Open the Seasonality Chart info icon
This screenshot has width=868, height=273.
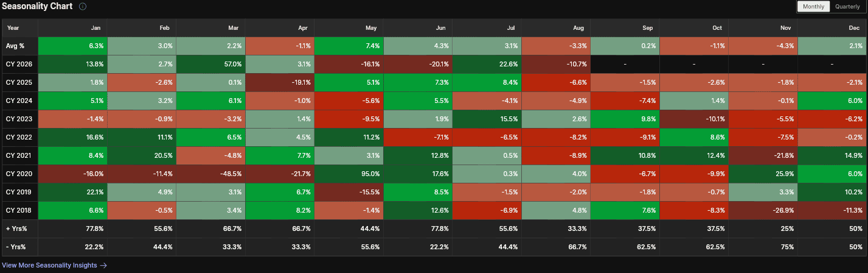pyautogui.click(x=83, y=7)
